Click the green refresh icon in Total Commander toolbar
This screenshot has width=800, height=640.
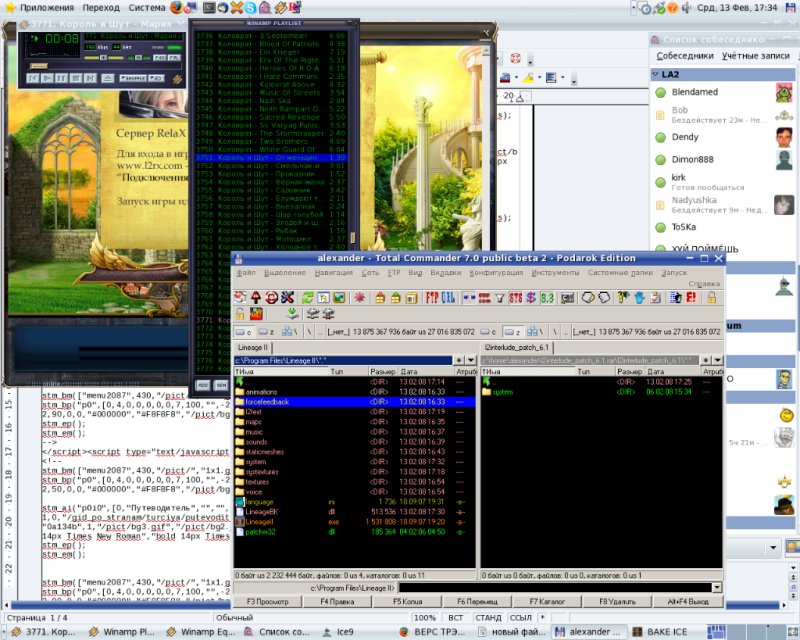308,297
